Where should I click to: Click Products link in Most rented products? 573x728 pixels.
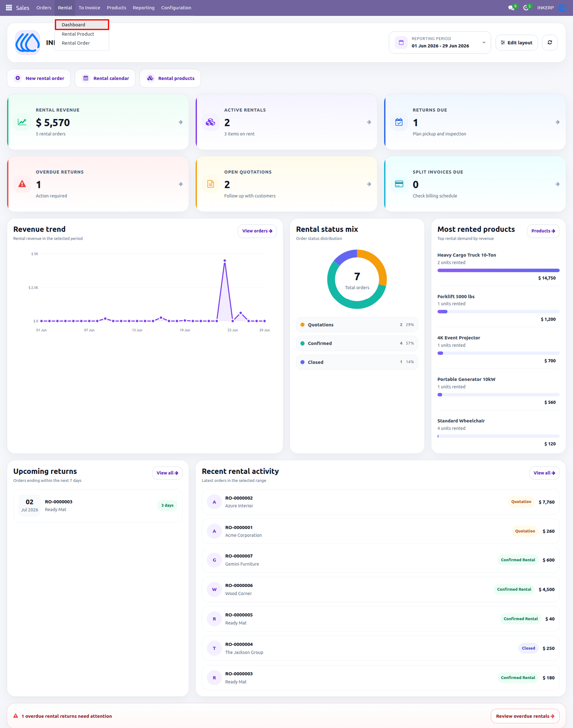(543, 231)
